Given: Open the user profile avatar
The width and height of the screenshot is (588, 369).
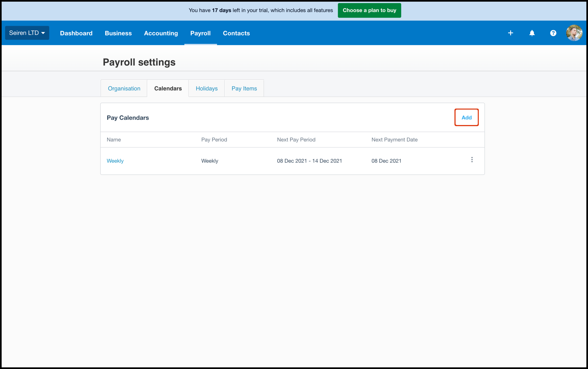Looking at the screenshot, I should [x=574, y=33].
